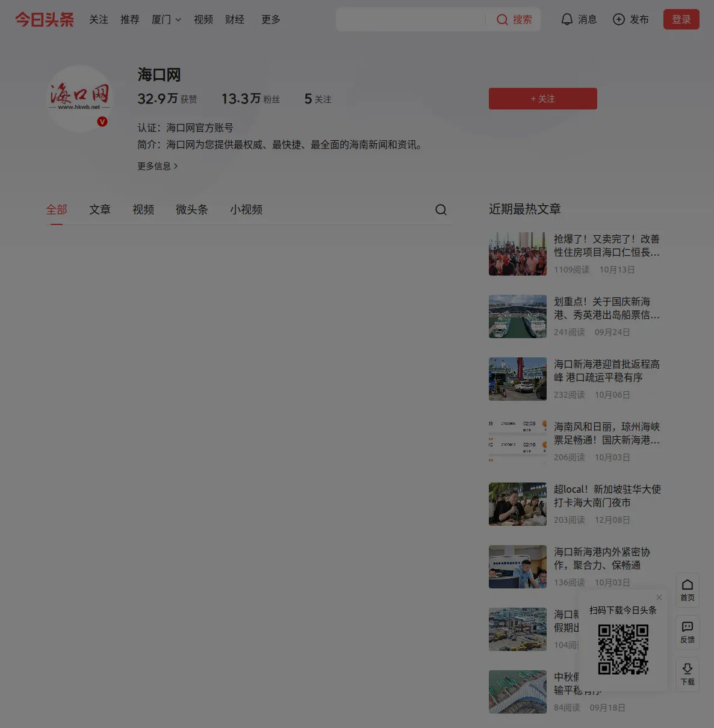Open article 划重点！关于国庆新海港
The width and height of the screenshot is (714, 728).
[607, 308]
